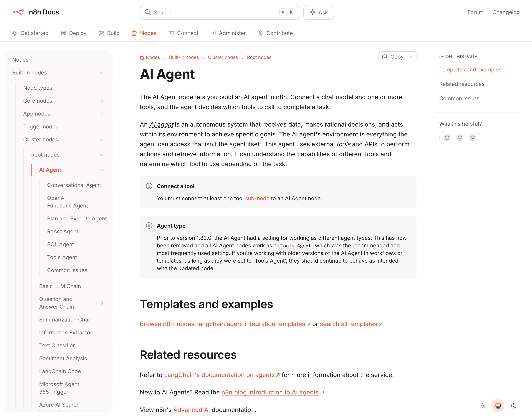Click the Get started rocket icon

(x=15, y=33)
